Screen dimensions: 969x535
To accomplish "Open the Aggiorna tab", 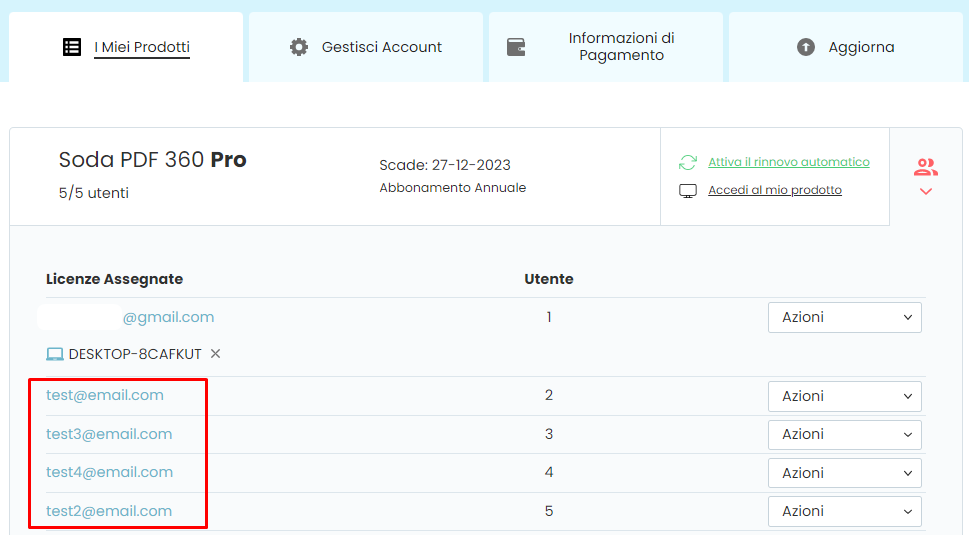I will coord(845,47).
